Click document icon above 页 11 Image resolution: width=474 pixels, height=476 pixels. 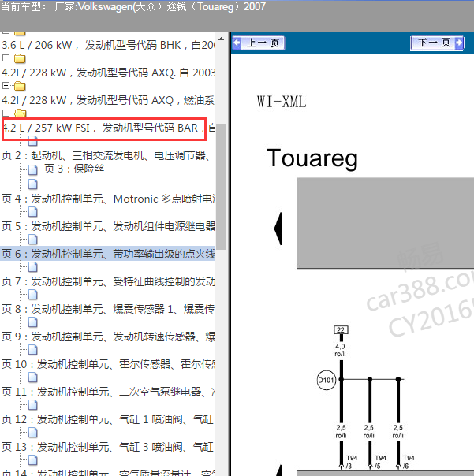[33, 377]
